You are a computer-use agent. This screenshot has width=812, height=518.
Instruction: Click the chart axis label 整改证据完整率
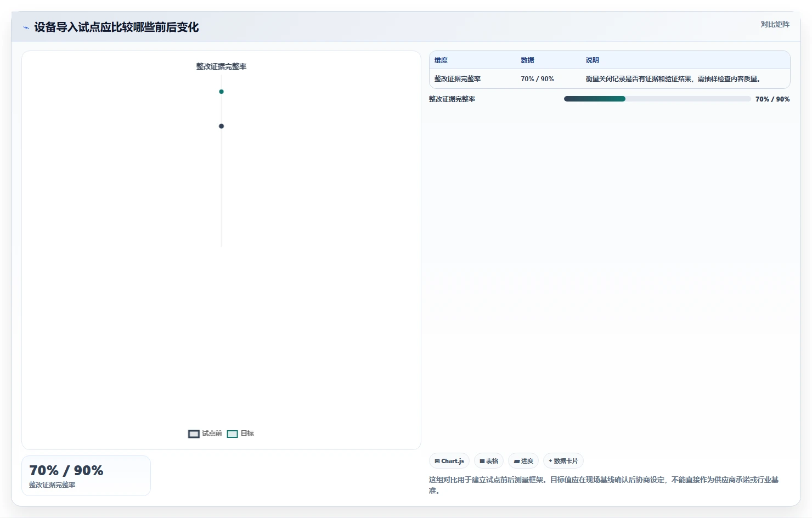coord(221,66)
